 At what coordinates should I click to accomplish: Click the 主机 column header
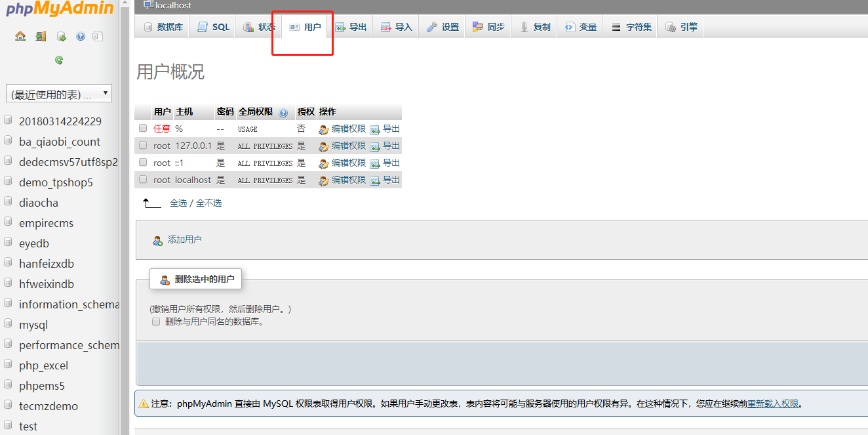click(x=184, y=112)
